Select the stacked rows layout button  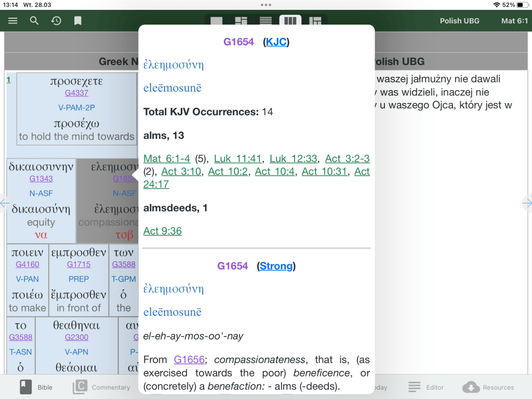265,21
